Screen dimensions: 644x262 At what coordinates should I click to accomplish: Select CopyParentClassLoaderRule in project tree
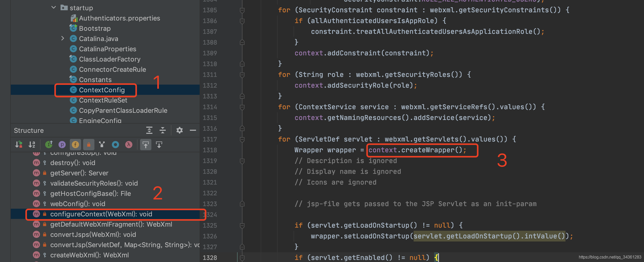123,110
